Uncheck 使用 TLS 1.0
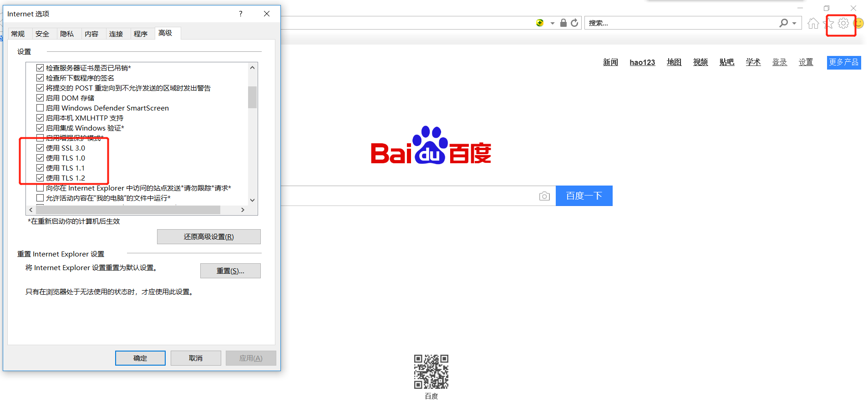This screenshot has height=412, width=868. click(x=40, y=158)
